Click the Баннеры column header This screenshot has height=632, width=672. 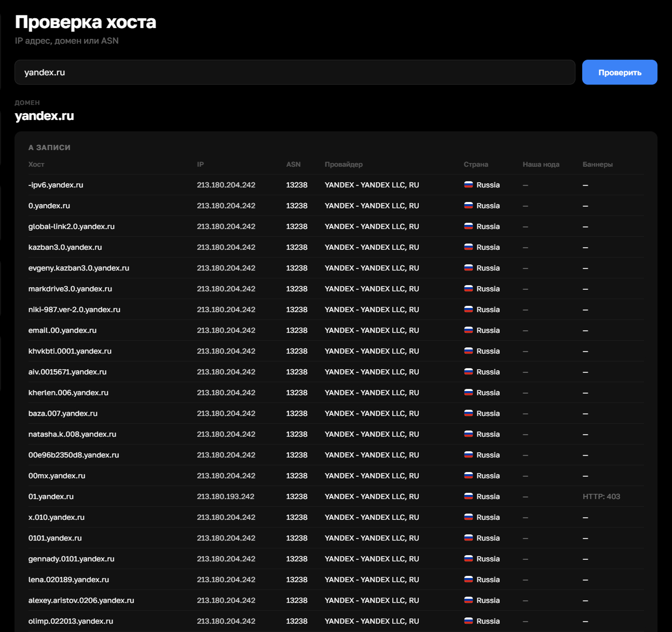598,164
